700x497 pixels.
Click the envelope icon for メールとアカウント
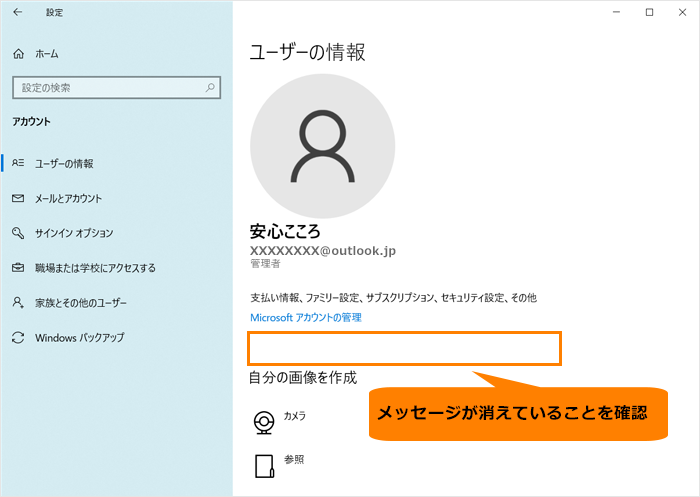18,198
